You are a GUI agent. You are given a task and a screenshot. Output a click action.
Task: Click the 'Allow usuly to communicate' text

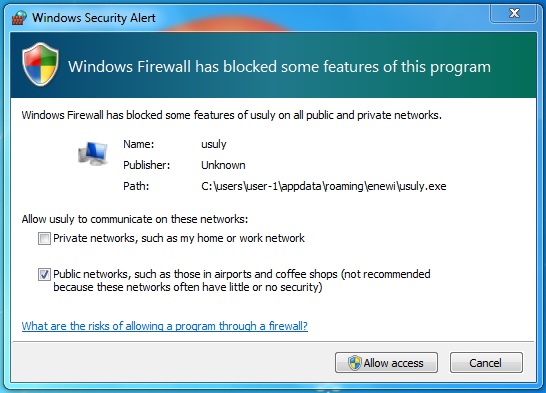point(135,219)
